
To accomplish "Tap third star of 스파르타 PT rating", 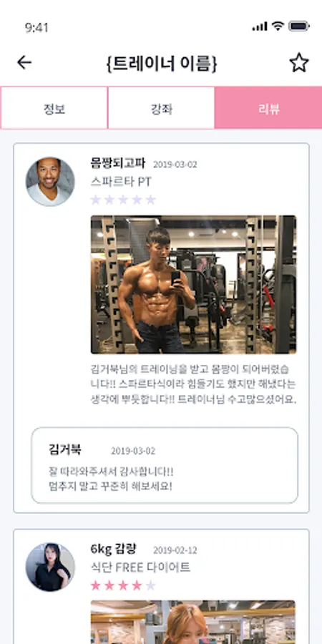I will [x=123, y=200].
